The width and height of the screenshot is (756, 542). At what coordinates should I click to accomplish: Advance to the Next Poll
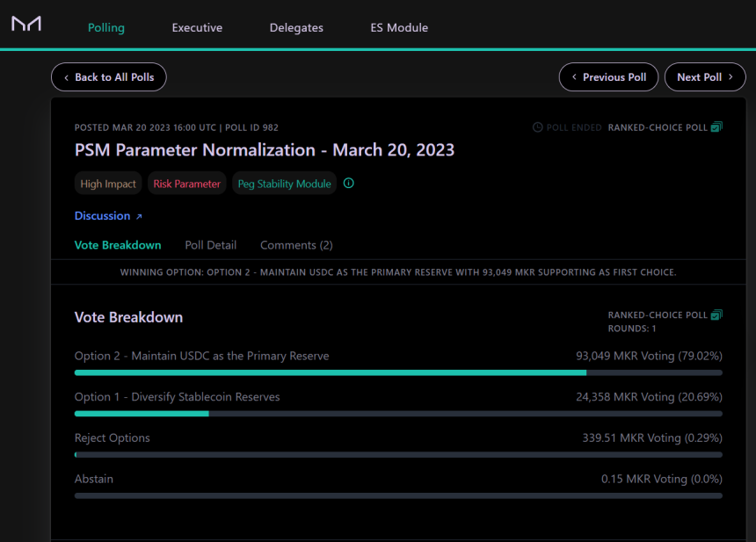coord(705,77)
